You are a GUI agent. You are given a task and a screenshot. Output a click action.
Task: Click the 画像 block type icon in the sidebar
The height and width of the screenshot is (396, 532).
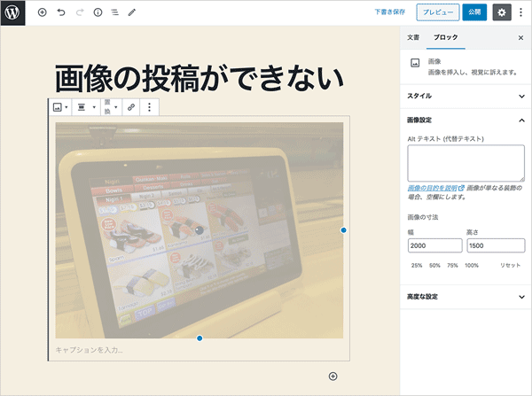coord(415,63)
